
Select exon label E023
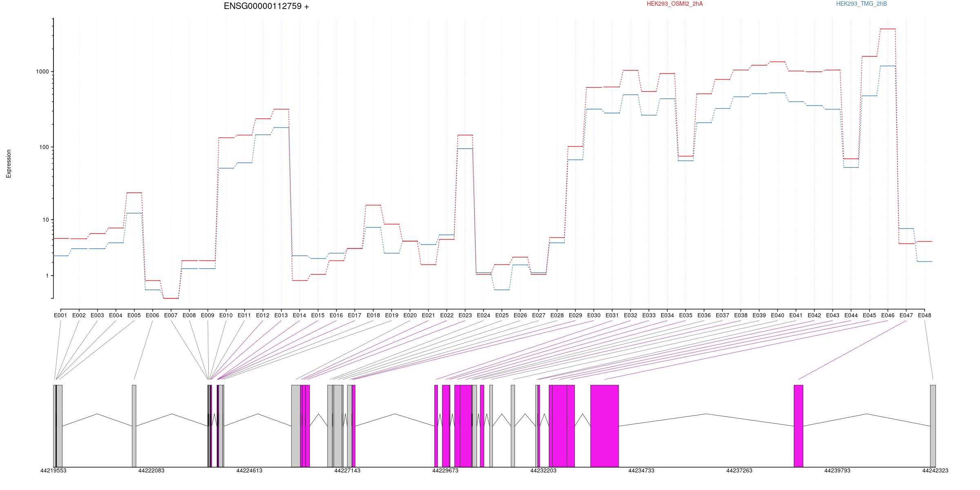pyautogui.click(x=465, y=315)
